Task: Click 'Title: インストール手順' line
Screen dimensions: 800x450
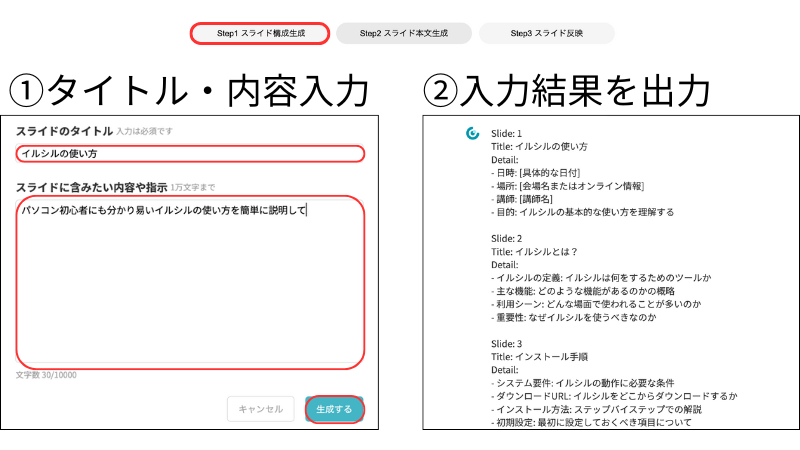Action: (x=539, y=357)
